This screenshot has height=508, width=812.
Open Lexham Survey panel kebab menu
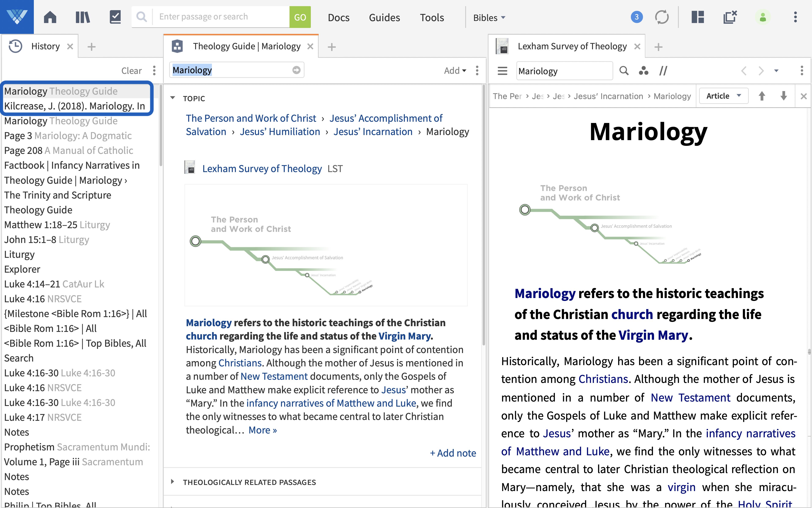[x=802, y=70]
